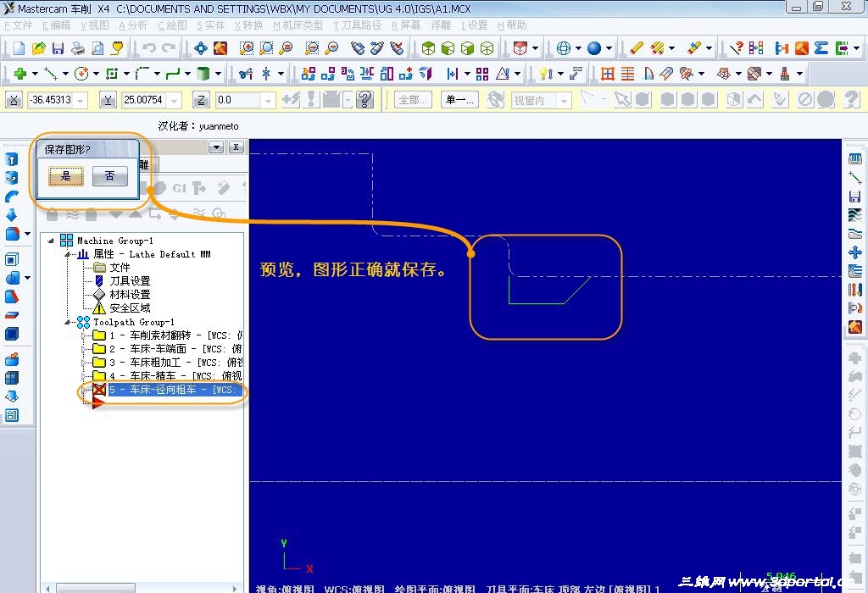Click the green cylinder primitive icon
Image resolution: width=868 pixels, height=593 pixels.
tap(203, 73)
